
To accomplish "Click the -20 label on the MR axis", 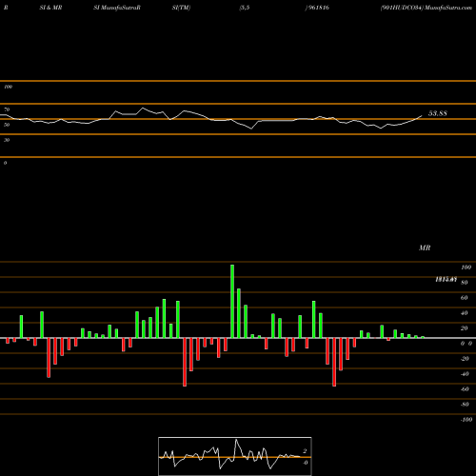I will 465,359.
